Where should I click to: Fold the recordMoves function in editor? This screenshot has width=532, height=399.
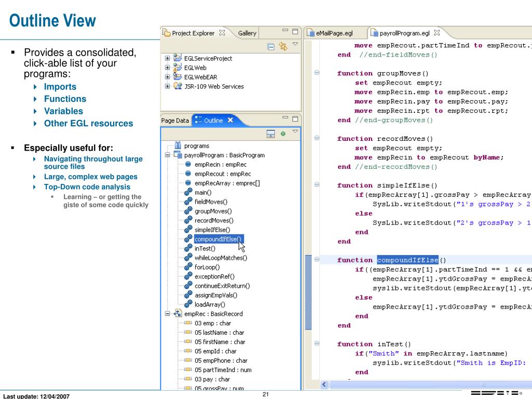(x=316, y=138)
